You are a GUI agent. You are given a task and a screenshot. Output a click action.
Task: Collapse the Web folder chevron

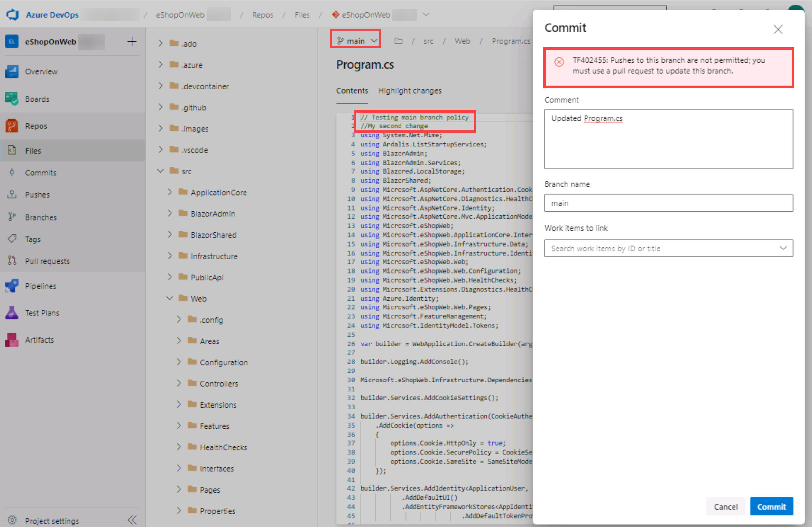[x=170, y=298]
